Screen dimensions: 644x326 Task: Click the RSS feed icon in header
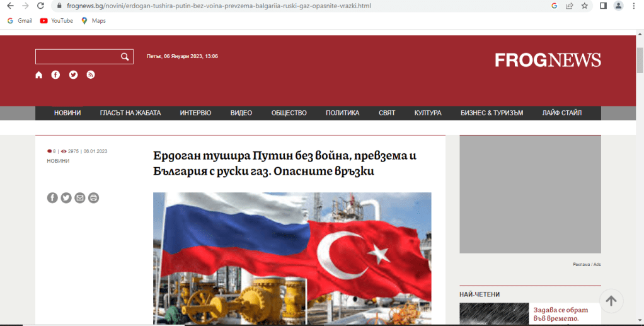point(91,75)
